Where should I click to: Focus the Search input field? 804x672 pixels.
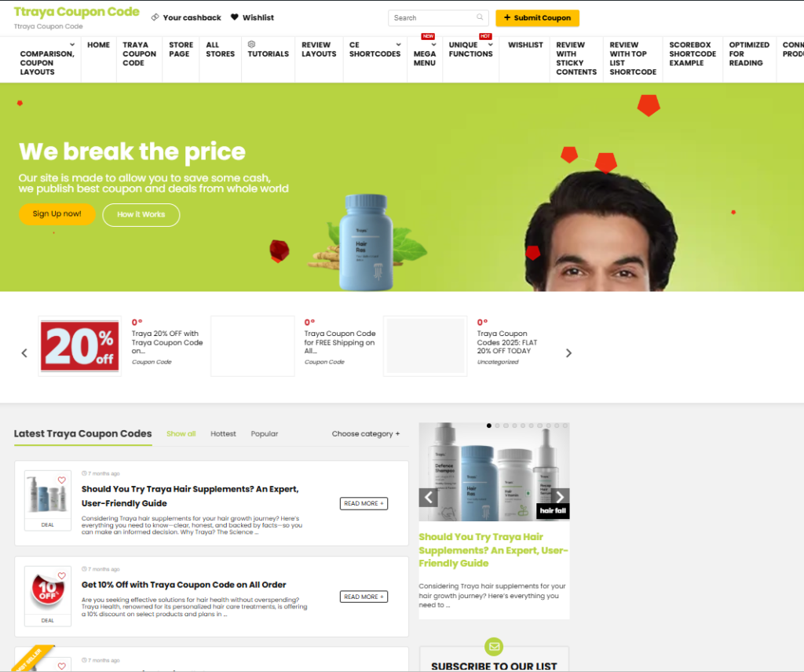tap(433, 18)
